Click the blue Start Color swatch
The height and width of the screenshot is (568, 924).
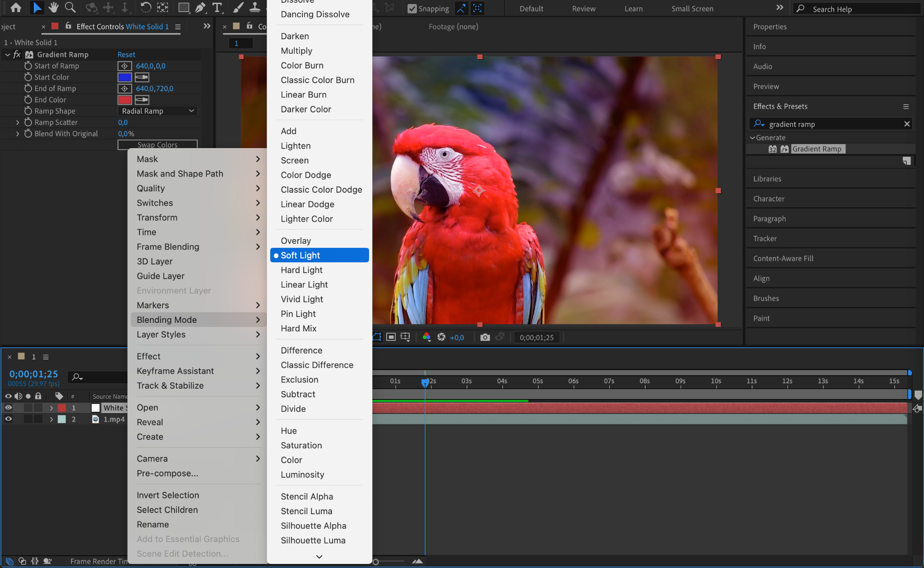[125, 77]
